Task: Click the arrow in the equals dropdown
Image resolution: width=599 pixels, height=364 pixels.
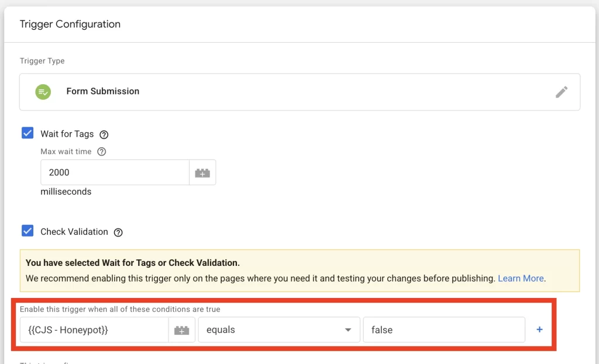Action: pos(349,330)
